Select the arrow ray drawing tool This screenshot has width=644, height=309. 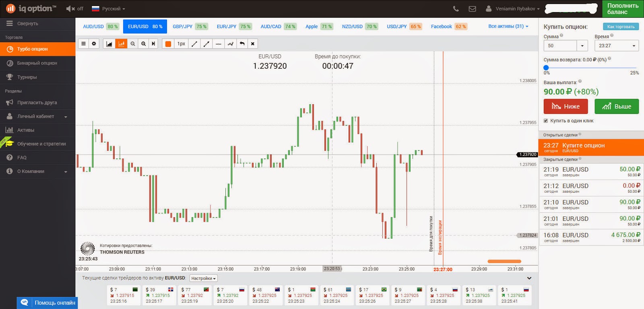[x=206, y=43]
